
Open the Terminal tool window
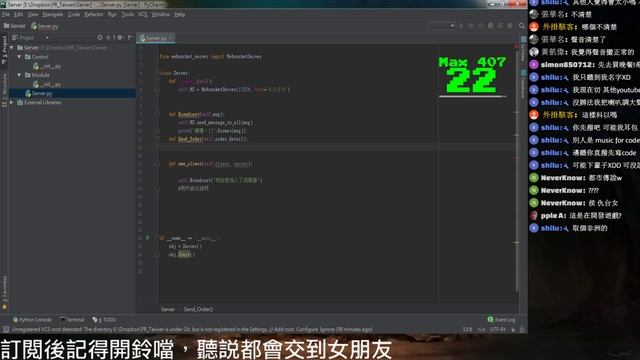tap(72, 320)
